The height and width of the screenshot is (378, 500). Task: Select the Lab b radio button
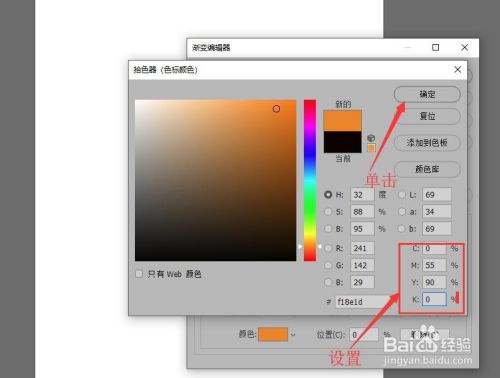click(402, 229)
